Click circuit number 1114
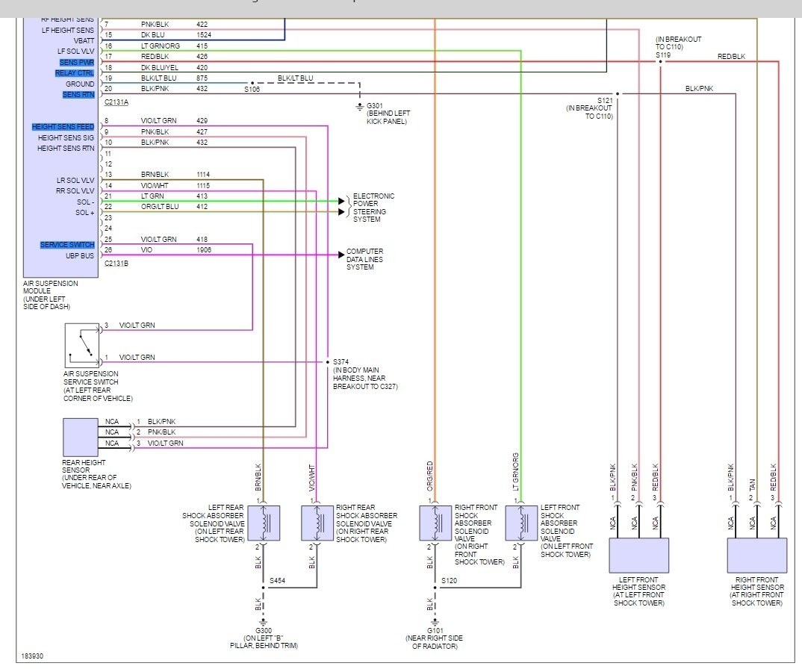802x672 pixels. pos(203,175)
